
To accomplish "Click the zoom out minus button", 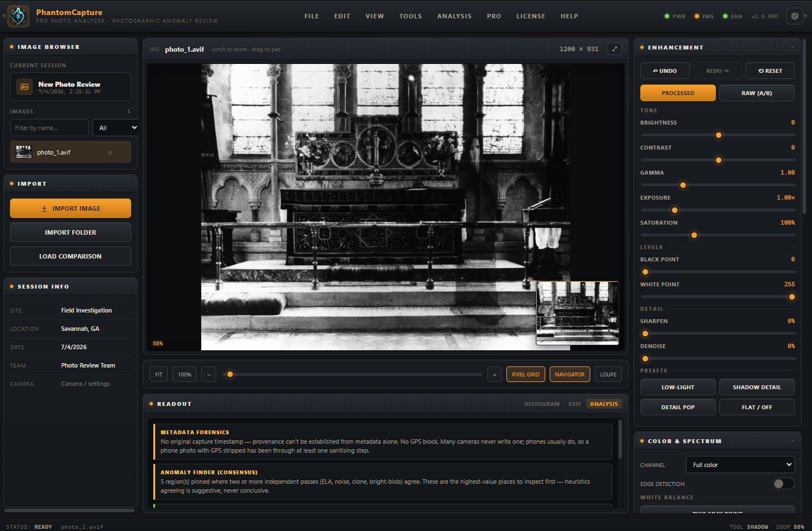I will pos(208,374).
